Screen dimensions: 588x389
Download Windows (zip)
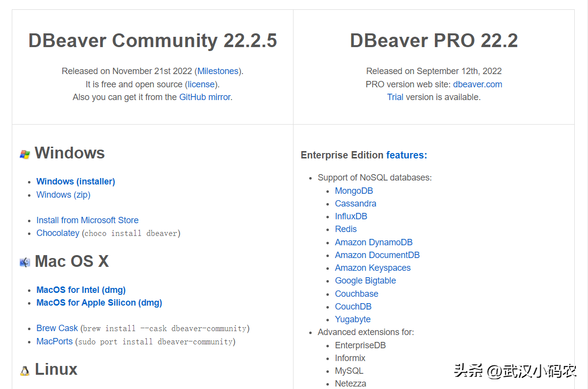pos(63,195)
